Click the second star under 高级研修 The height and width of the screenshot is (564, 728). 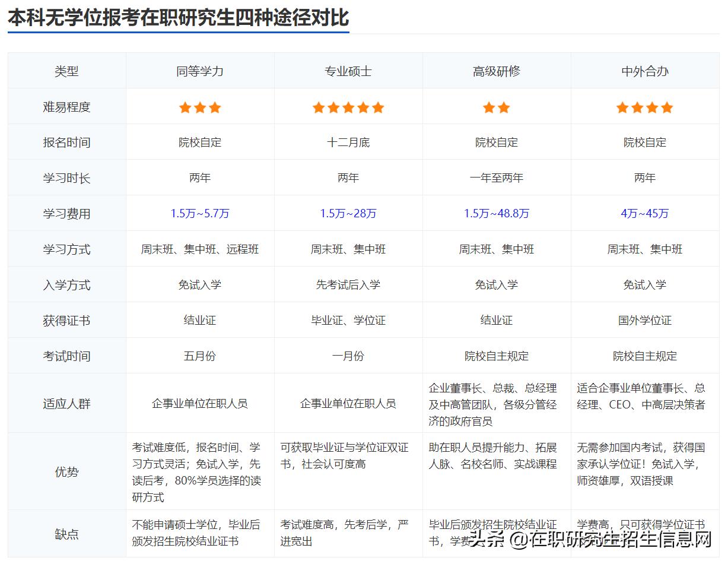pos(504,107)
